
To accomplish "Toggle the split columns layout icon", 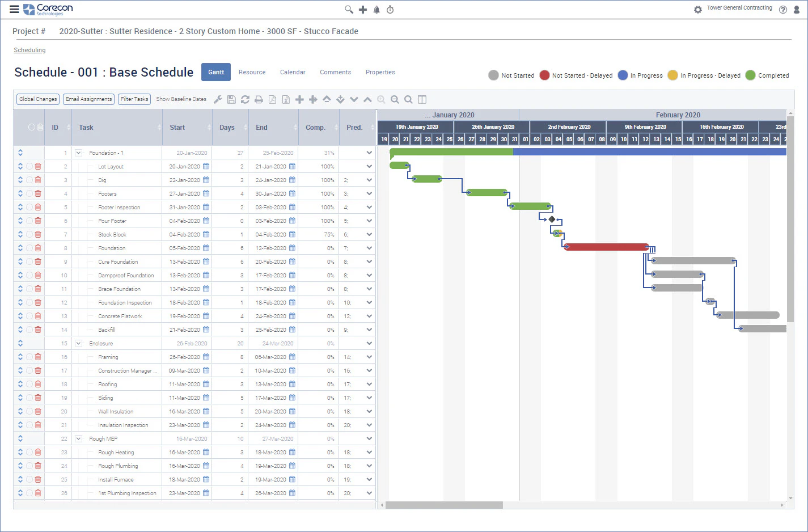I will [x=422, y=99].
